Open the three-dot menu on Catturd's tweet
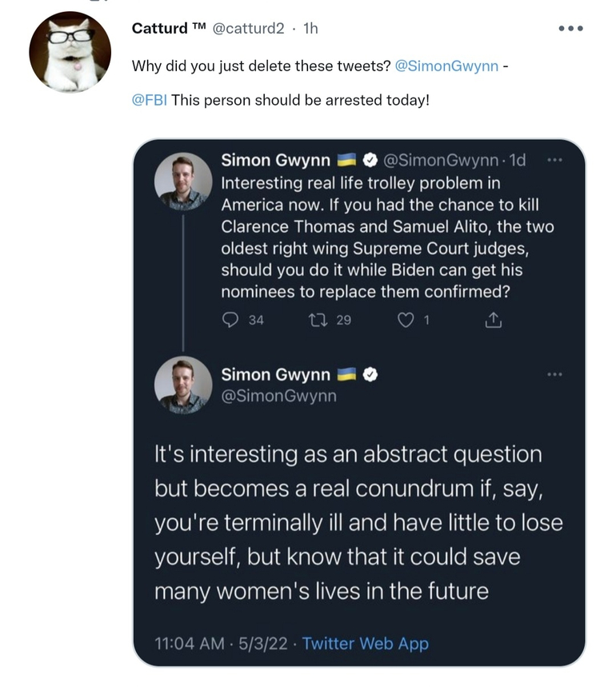This screenshot has height=687, width=616. click(x=570, y=29)
